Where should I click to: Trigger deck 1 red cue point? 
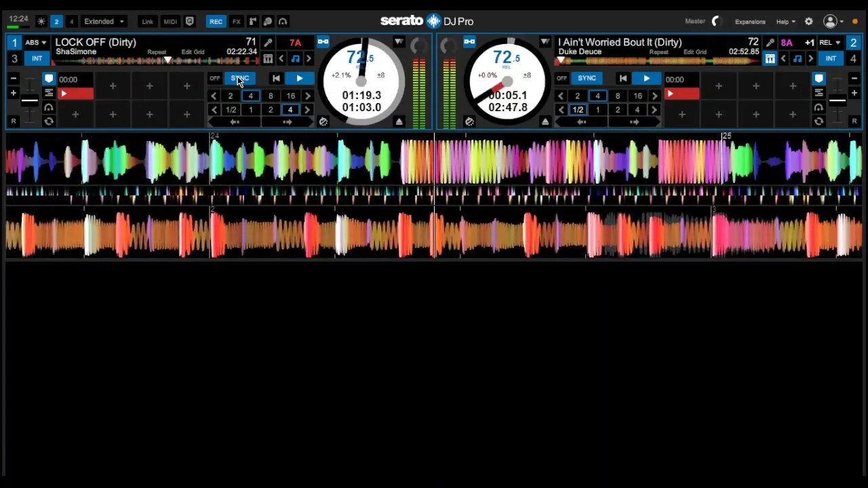tap(77, 94)
